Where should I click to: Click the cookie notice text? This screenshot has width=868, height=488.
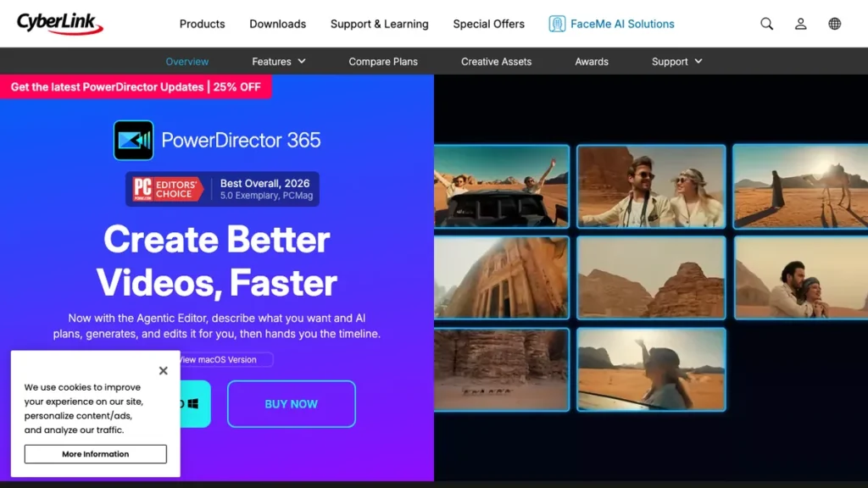[x=83, y=408]
